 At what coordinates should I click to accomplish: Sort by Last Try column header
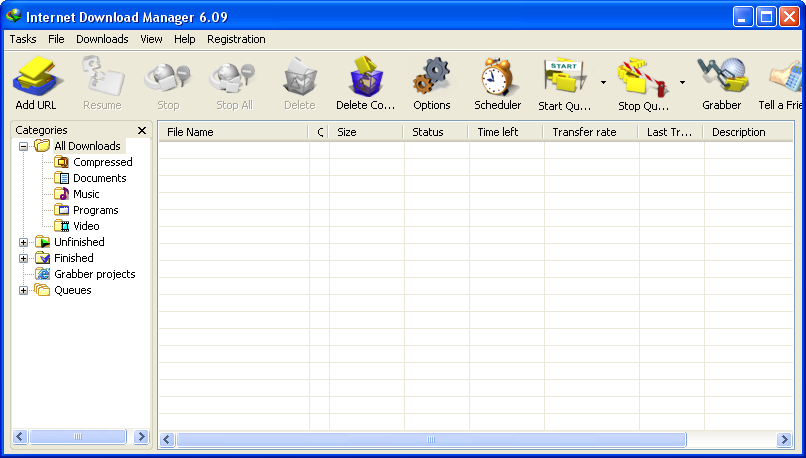671,132
